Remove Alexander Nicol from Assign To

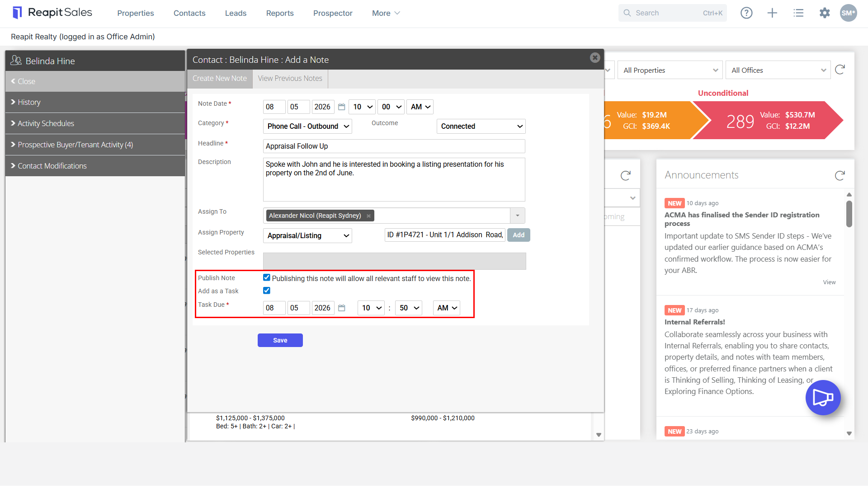[368, 216]
